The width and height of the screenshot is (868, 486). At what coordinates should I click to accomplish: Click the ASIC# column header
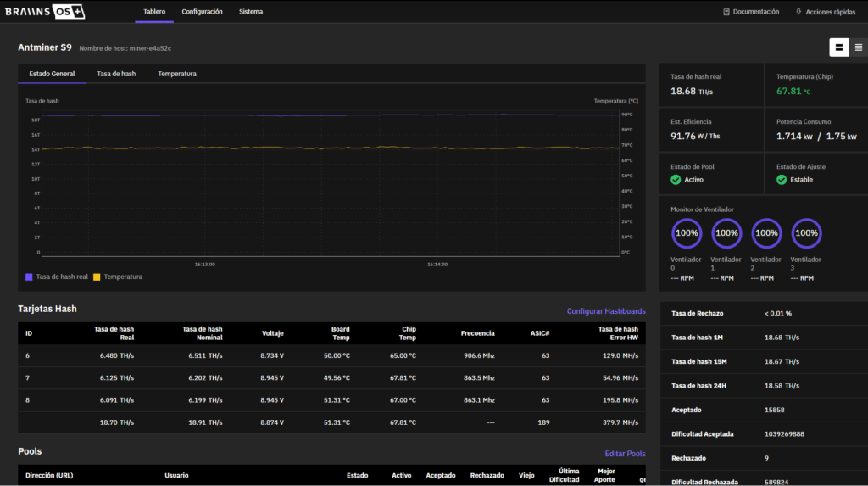[x=540, y=333]
